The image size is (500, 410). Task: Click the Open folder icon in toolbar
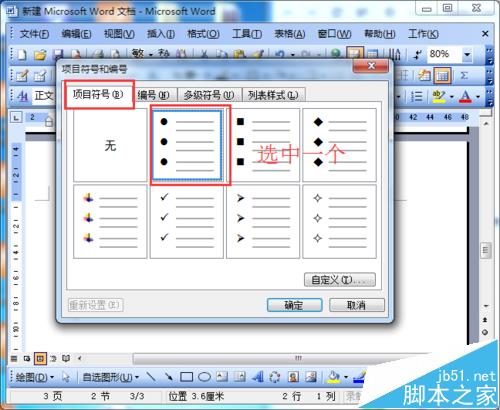click(x=40, y=54)
